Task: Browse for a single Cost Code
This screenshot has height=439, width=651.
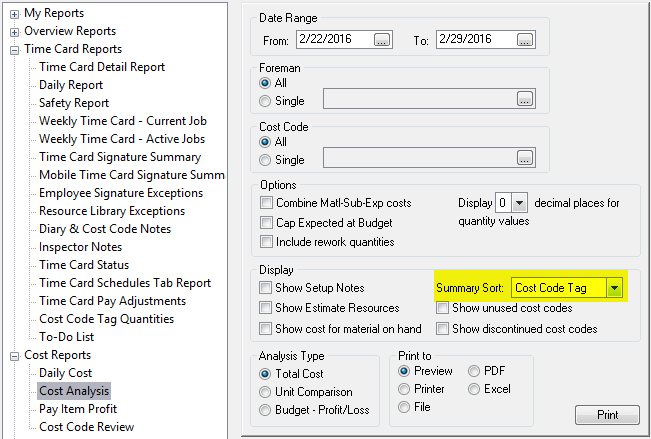Action: click(525, 158)
